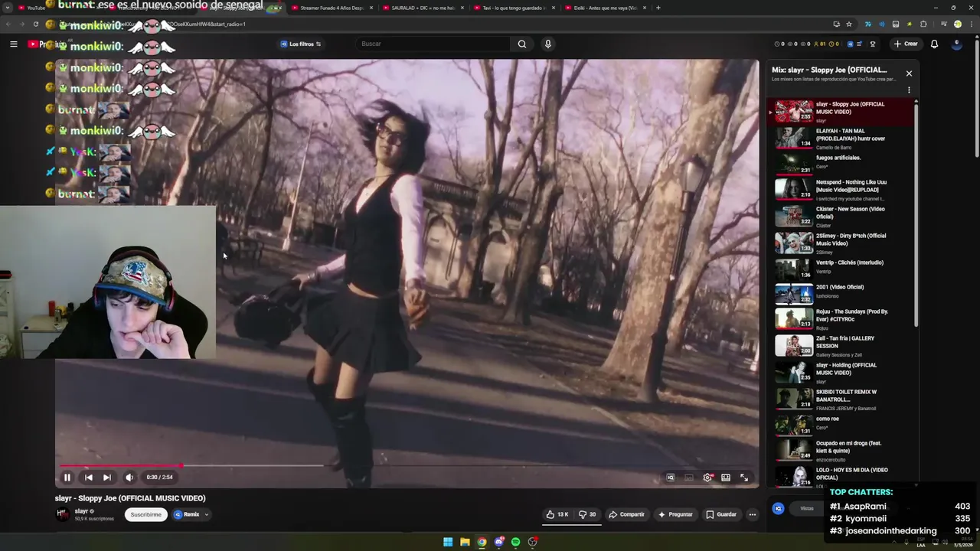Viewport: 980px width, 551px height.
Task: Open the YouTube hamburger guide menu
Action: pyautogui.click(x=13, y=44)
